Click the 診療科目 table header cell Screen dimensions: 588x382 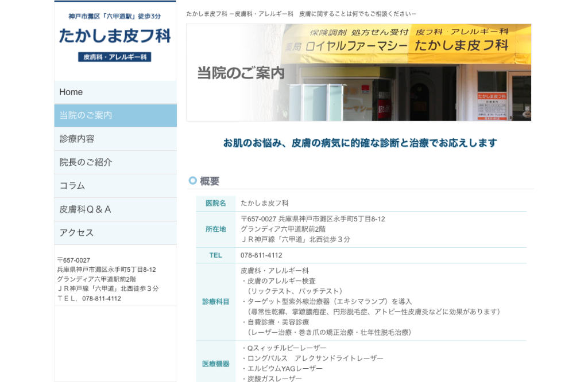pos(216,302)
